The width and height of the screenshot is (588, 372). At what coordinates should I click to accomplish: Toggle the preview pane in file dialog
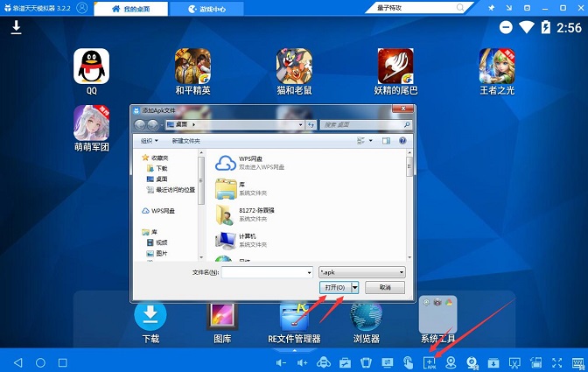pos(386,141)
